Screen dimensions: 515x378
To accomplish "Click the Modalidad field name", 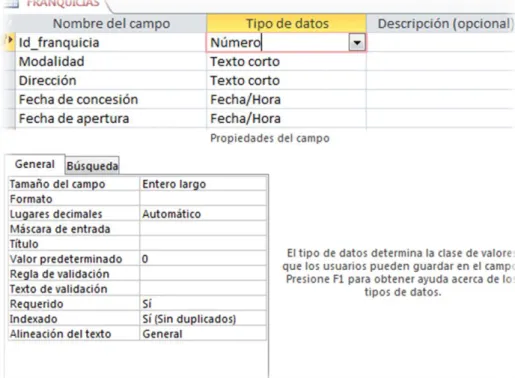I will click(x=52, y=62).
